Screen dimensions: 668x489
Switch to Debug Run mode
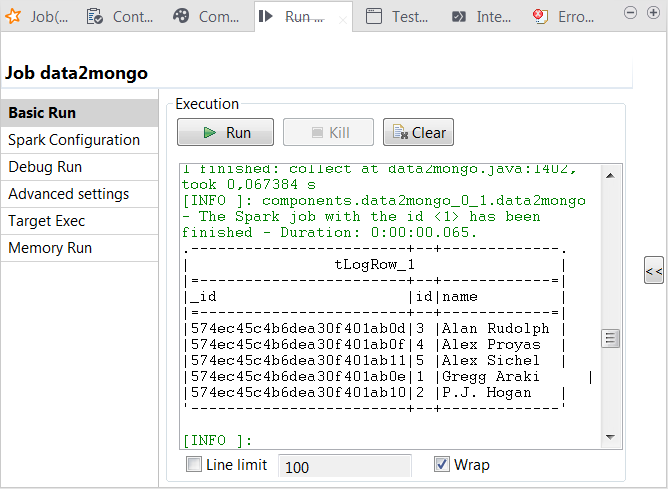pos(45,167)
